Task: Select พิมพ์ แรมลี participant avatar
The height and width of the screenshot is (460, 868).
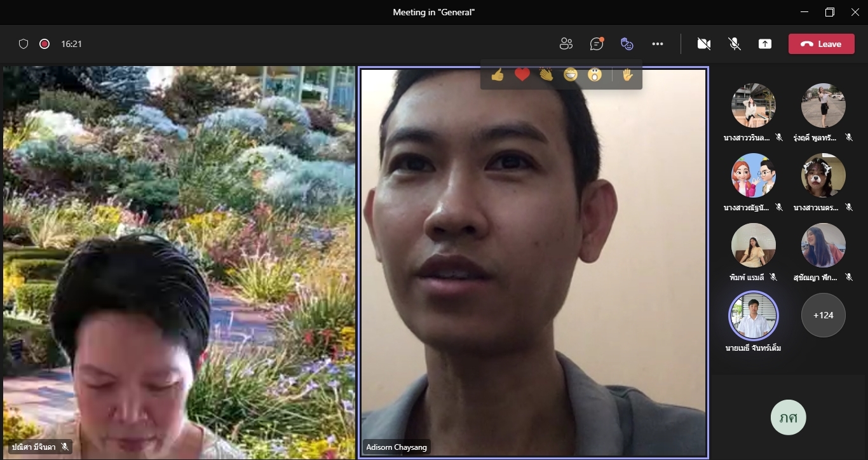Action: [754, 245]
